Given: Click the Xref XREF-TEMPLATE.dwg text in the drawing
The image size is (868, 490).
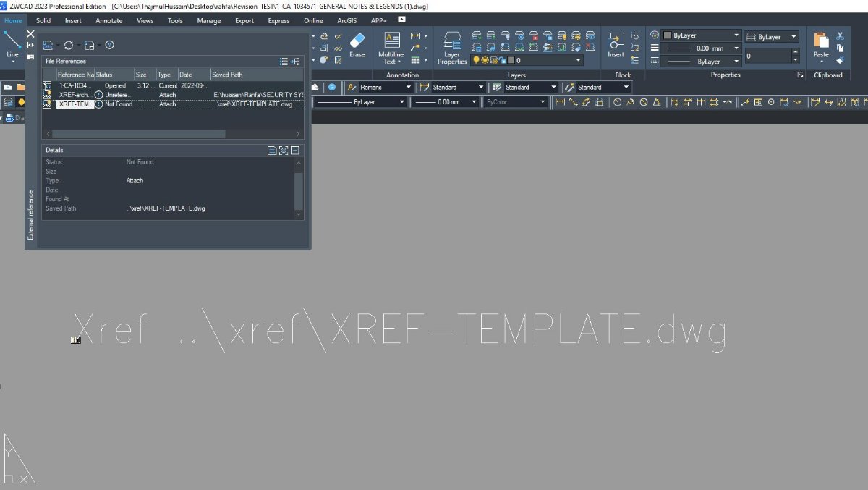Looking at the screenshot, I should pos(400,331).
